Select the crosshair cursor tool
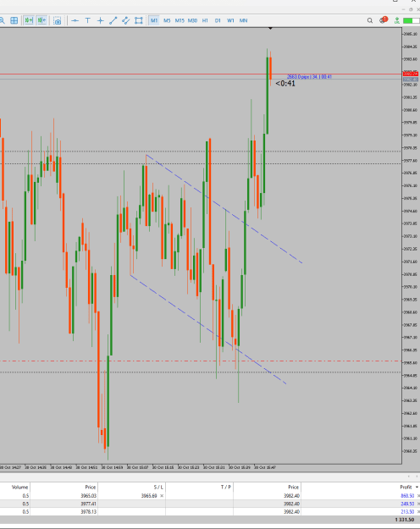The image size is (420, 529). click(100, 20)
